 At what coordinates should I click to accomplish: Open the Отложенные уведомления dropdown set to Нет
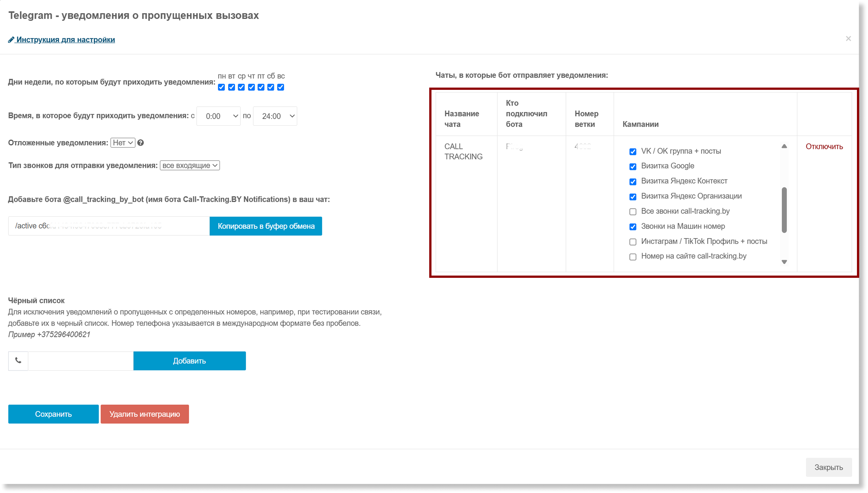[x=123, y=143]
